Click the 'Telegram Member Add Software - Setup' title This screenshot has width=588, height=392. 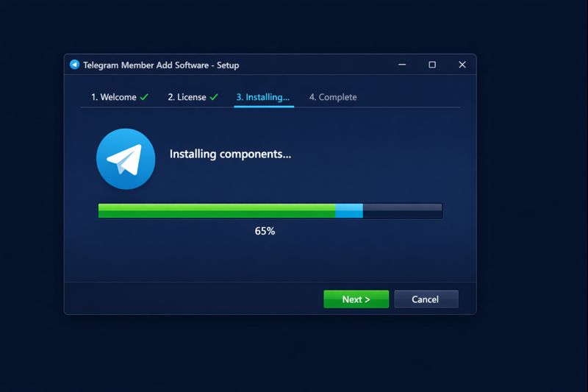point(161,65)
